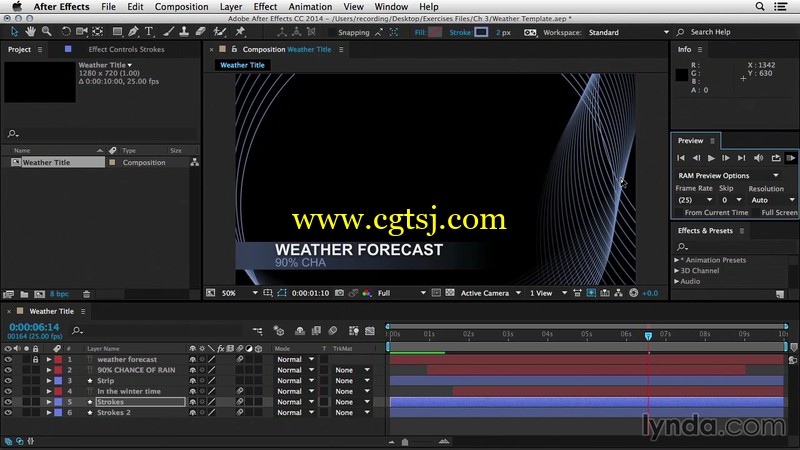Viewport: 800px width, 450px height.
Task: Open the Full resolution dropdown
Action: coord(402,293)
